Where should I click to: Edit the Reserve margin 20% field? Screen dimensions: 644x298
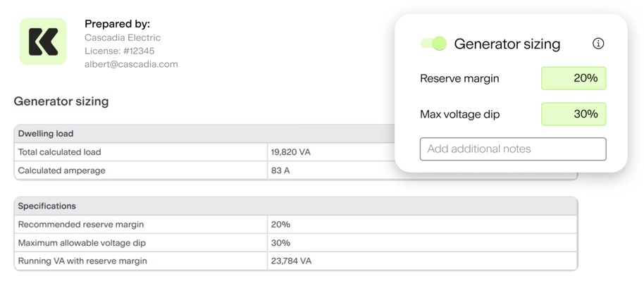[574, 78]
